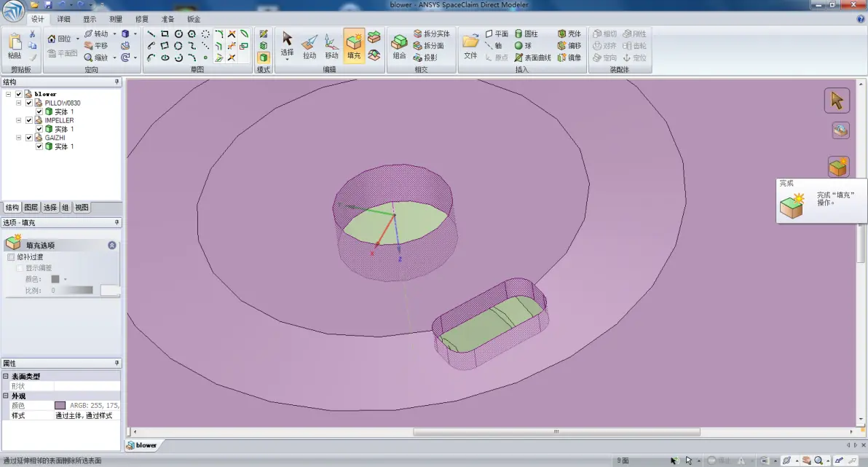Click the 拆分实体 button
868x467 pixels.
(x=431, y=34)
